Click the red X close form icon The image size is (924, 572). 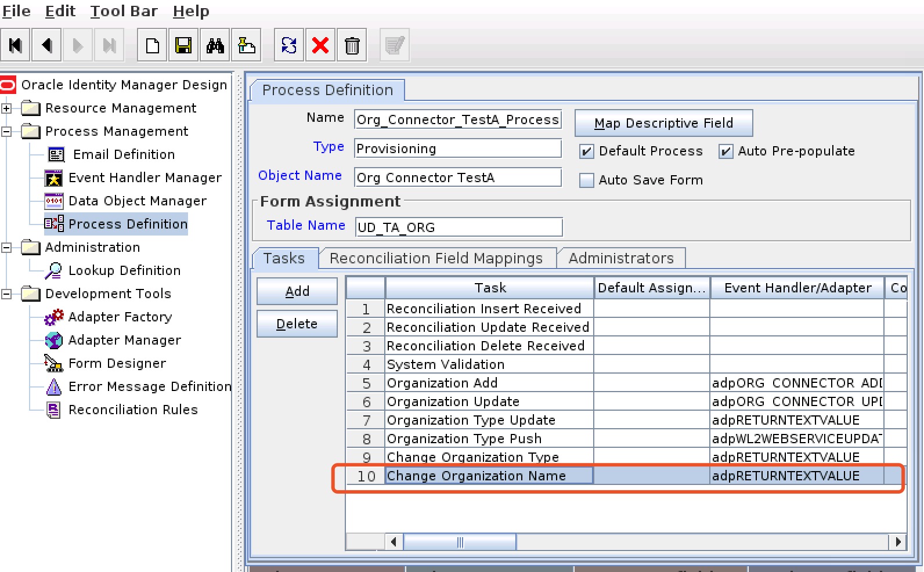click(x=320, y=45)
